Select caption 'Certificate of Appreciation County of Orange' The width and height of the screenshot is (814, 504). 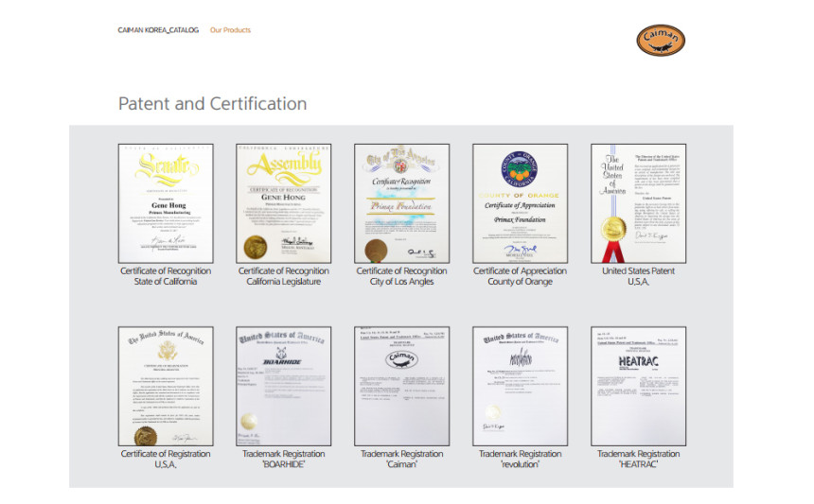pos(521,276)
